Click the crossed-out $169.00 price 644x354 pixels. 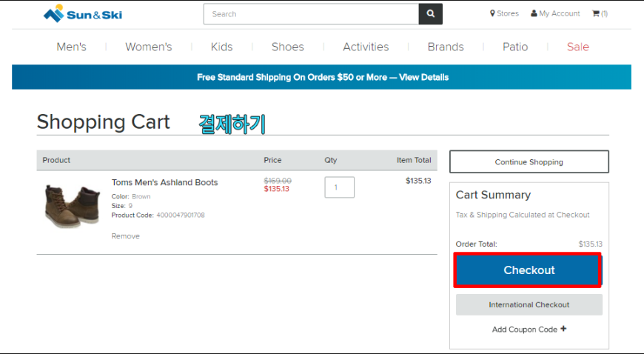pos(278,181)
